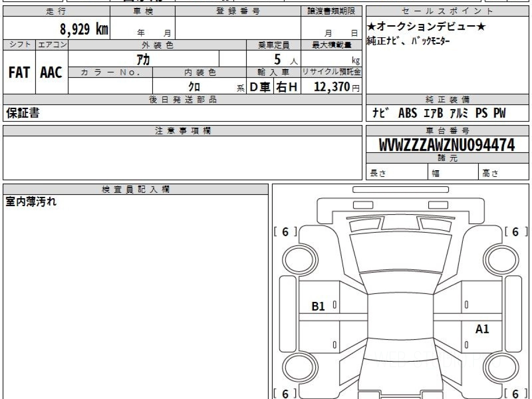This screenshot has height=399, width=532.
Task: Select PW in the equipment list
Action: (499, 113)
